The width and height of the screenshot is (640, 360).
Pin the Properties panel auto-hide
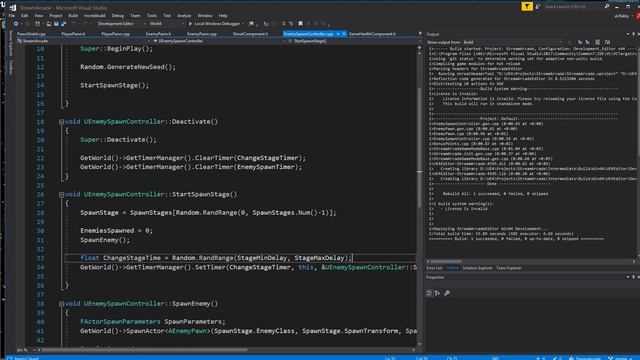pyautogui.click(x=633, y=277)
